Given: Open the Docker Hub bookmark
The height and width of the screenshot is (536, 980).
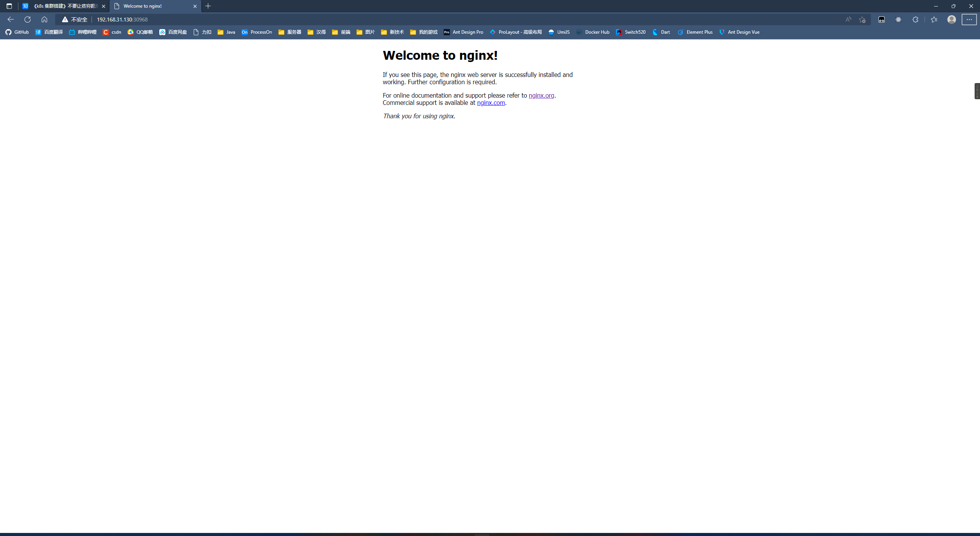Looking at the screenshot, I should [593, 32].
